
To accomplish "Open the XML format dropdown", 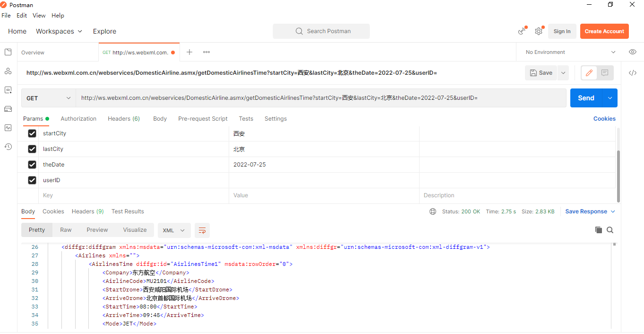I will coord(174,230).
